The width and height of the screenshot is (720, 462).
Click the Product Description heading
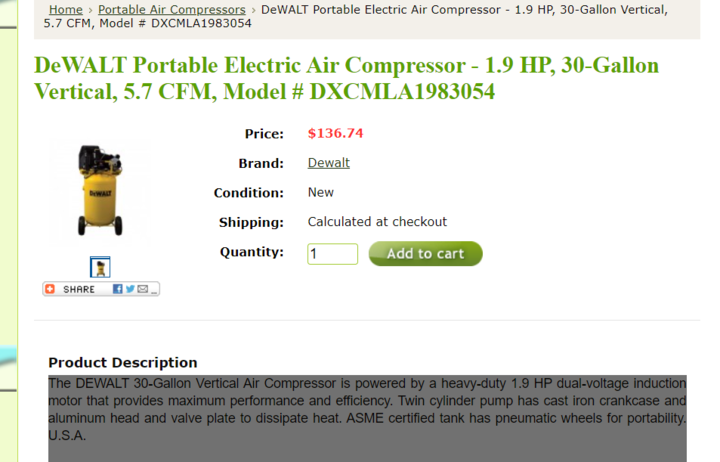click(123, 362)
